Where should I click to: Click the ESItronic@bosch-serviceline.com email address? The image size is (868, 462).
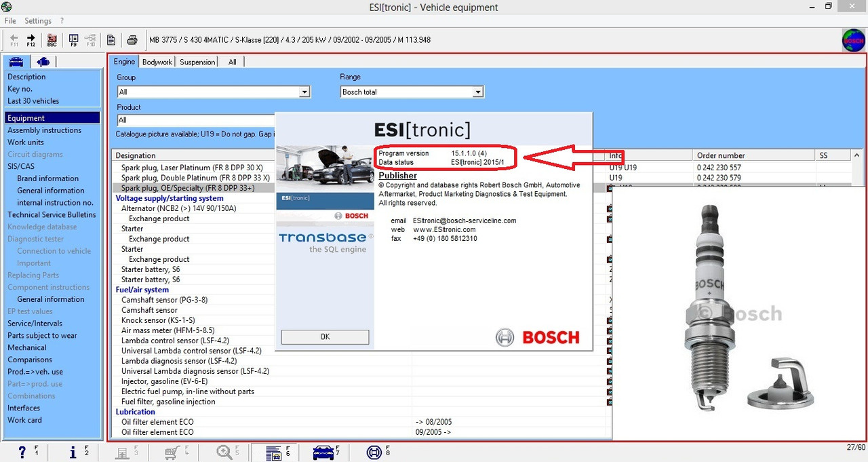pos(465,221)
